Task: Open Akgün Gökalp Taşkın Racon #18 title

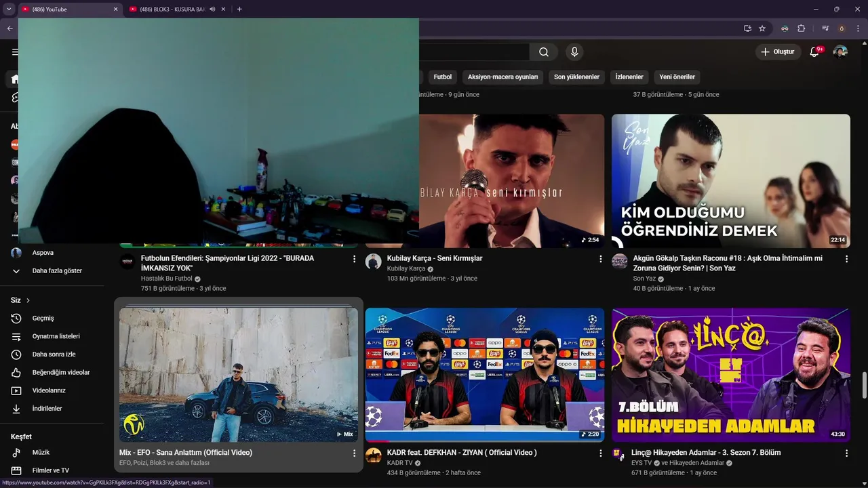Action: pos(728,263)
